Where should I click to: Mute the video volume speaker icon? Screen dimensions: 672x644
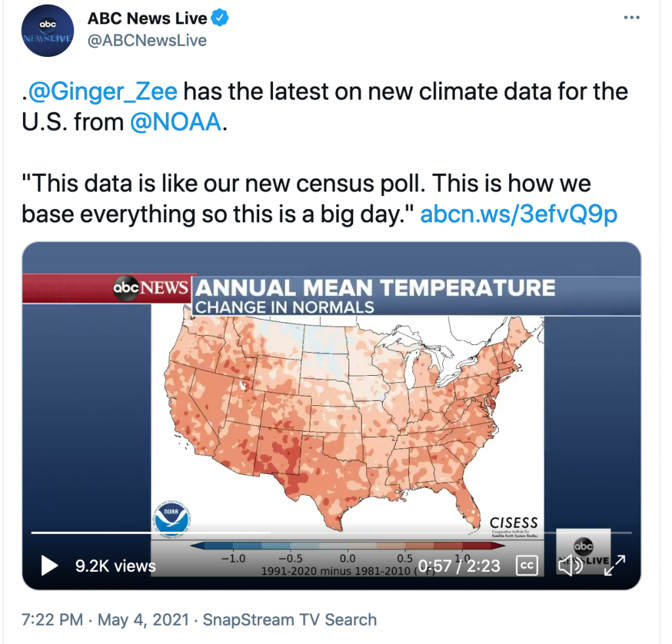click(570, 565)
